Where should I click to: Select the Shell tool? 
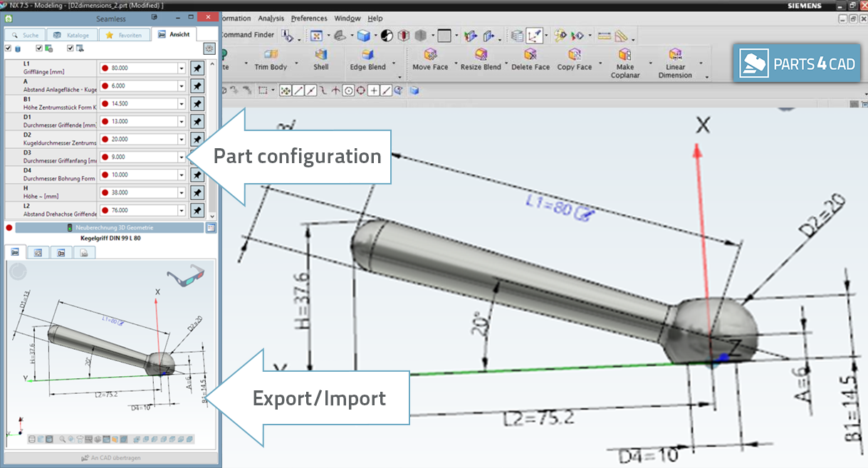[321, 59]
